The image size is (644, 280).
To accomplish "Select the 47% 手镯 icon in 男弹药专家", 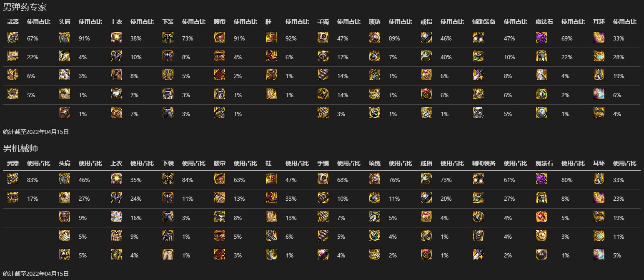I will (323, 38).
